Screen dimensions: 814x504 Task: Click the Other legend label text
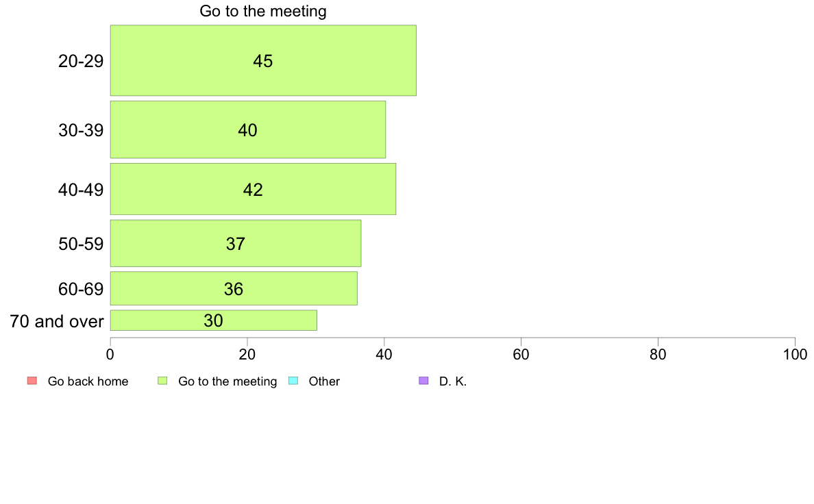tap(324, 381)
